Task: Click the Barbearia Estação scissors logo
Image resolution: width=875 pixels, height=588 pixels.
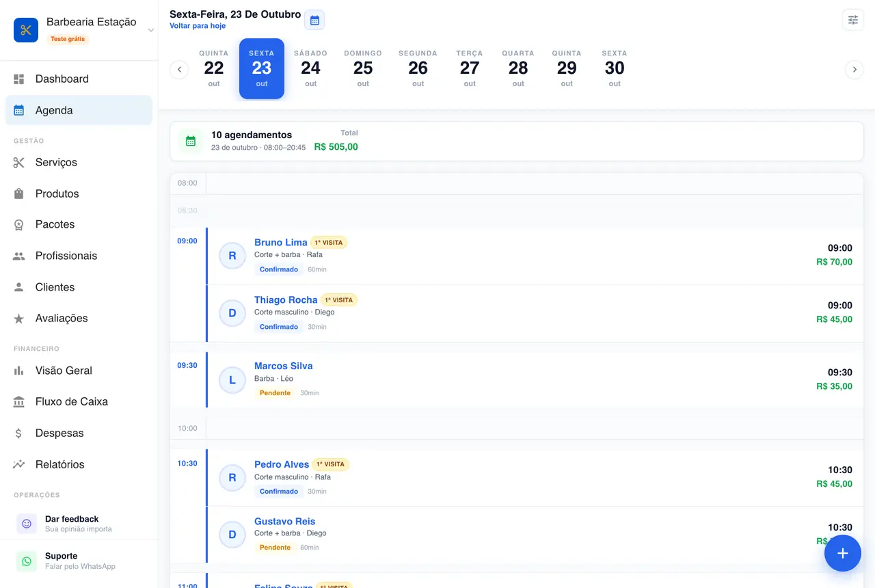Action: [x=26, y=30]
